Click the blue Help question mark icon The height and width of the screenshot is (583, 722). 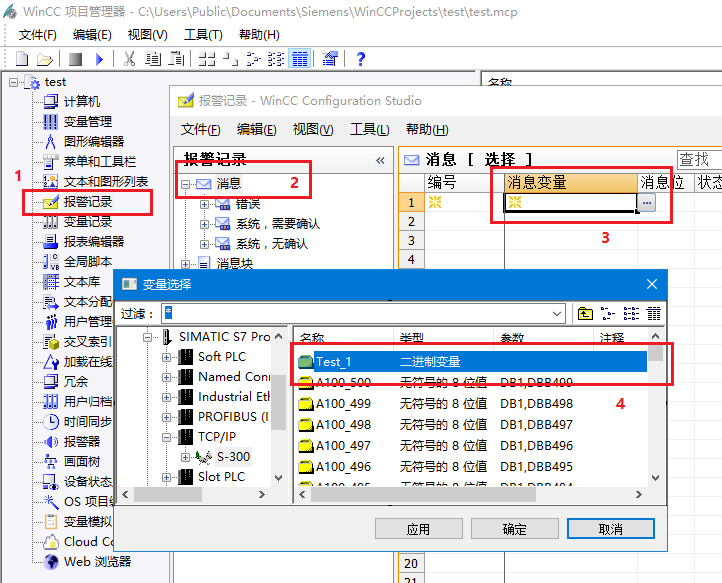pyautogui.click(x=361, y=59)
